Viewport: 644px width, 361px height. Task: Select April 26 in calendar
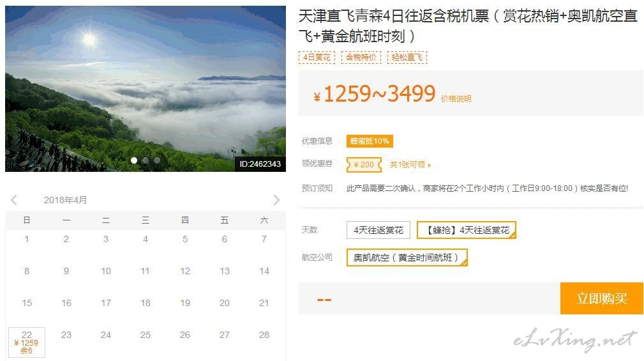[x=185, y=335]
